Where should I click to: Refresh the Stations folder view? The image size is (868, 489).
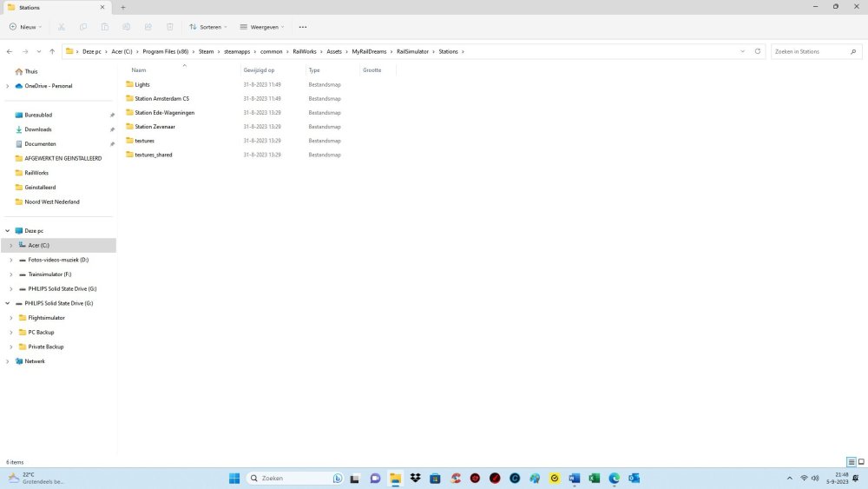pos(758,52)
